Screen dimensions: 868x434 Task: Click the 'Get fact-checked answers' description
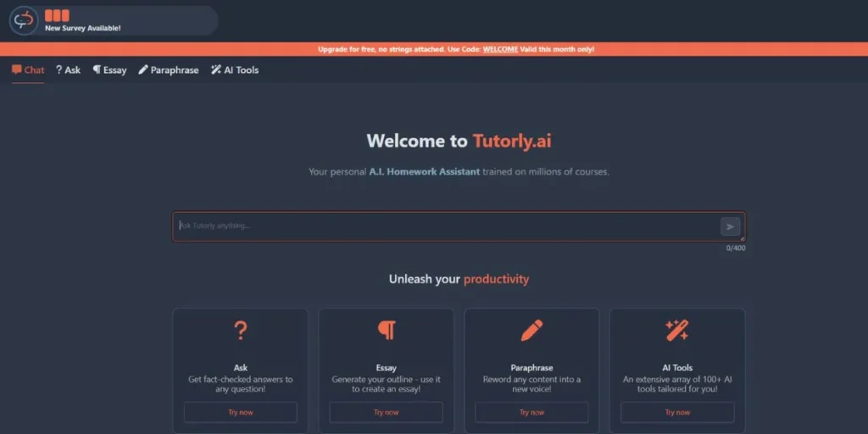coord(240,384)
